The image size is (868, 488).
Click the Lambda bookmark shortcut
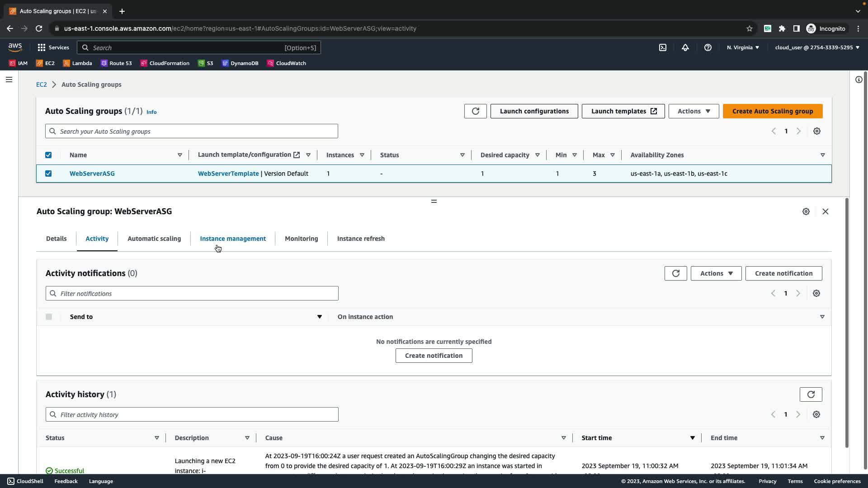(x=77, y=63)
